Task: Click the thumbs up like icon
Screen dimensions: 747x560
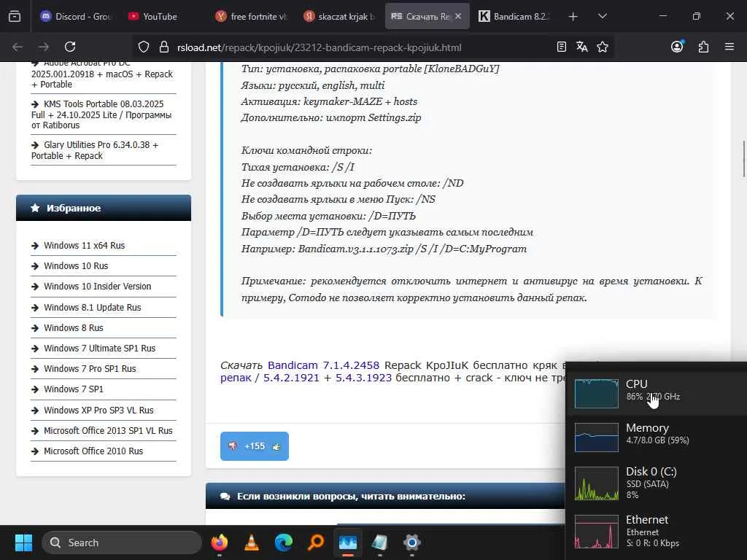Action: point(276,447)
